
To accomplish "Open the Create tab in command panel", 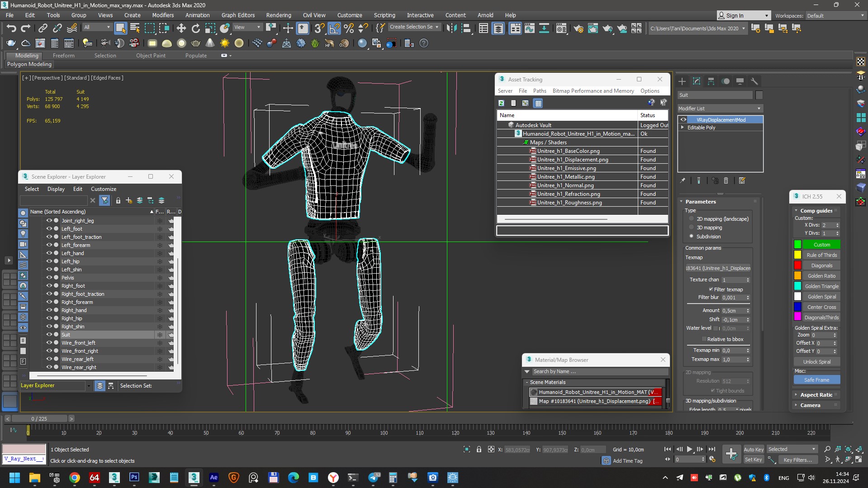I will point(682,81).
